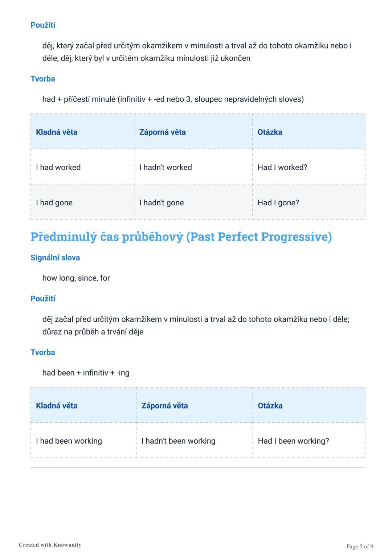
Task: Select the "Had I gone?" question cell
Action: tap(278, 202)
